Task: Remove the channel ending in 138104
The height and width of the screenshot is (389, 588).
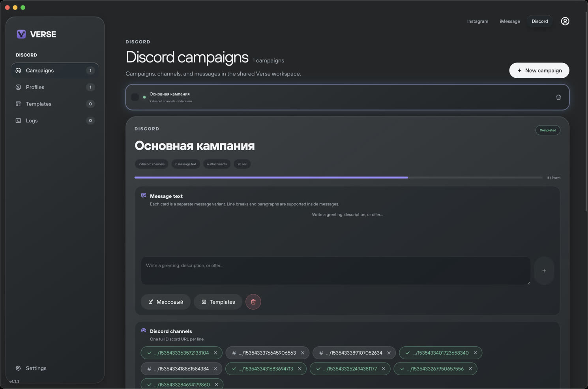Action: (x=215, y=353)
